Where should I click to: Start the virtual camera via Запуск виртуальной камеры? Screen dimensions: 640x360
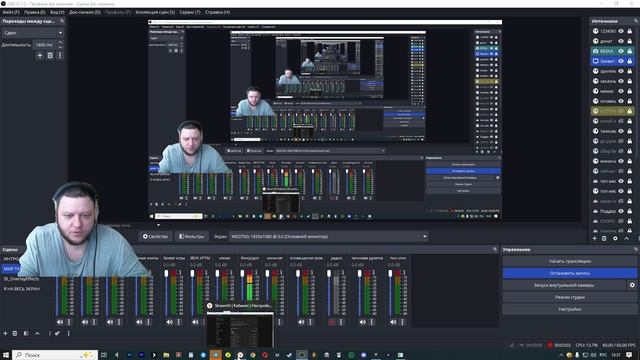click(564, 285)
